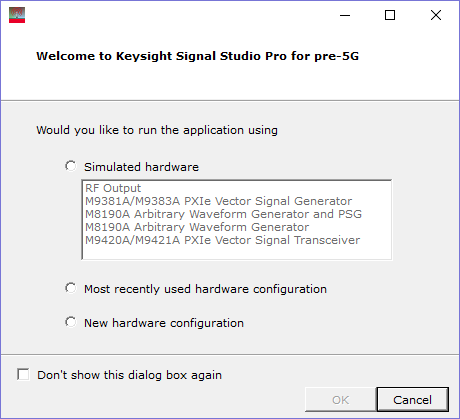Click empty area of simulated hardware listbox
Screen dimensions: 460x419
237,252
